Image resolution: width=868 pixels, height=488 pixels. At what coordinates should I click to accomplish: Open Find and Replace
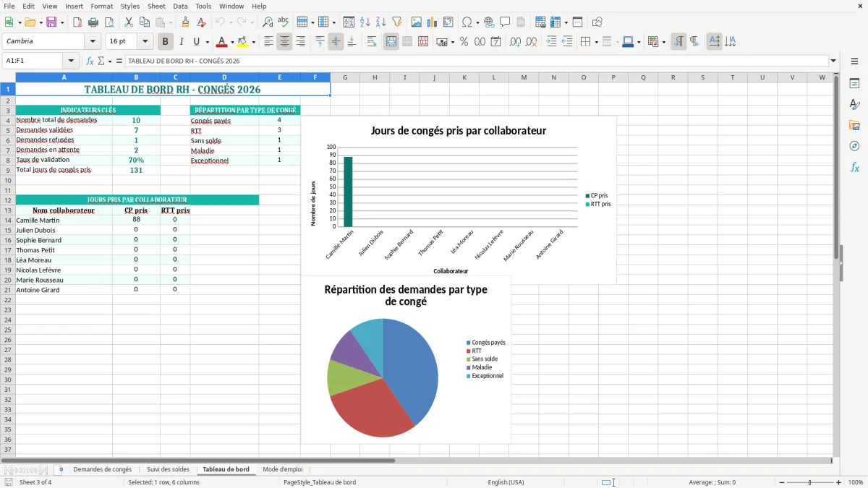click(268, 22)
